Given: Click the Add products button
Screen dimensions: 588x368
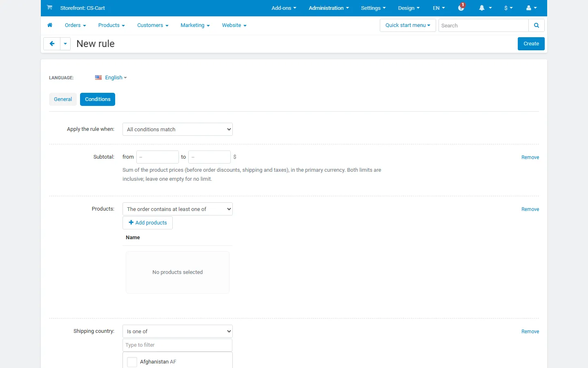Looking at the screenshot, I should coord(147,223).
